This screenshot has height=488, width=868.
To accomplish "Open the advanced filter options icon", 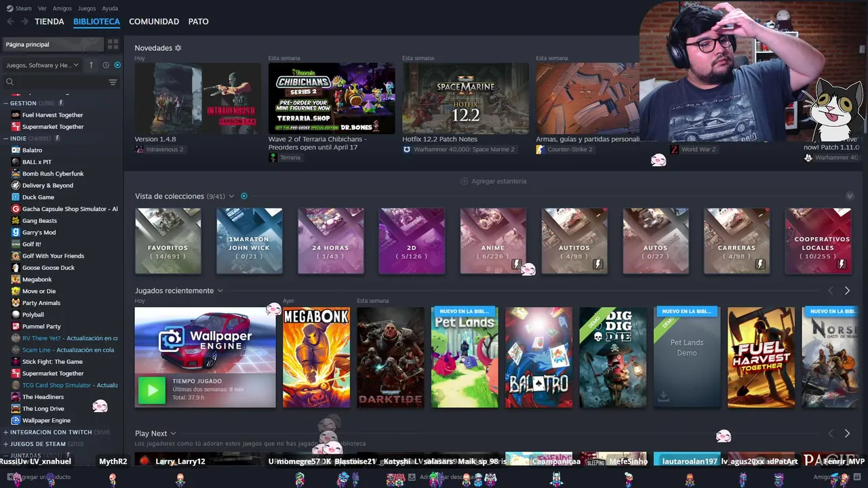I will point(113,82).
